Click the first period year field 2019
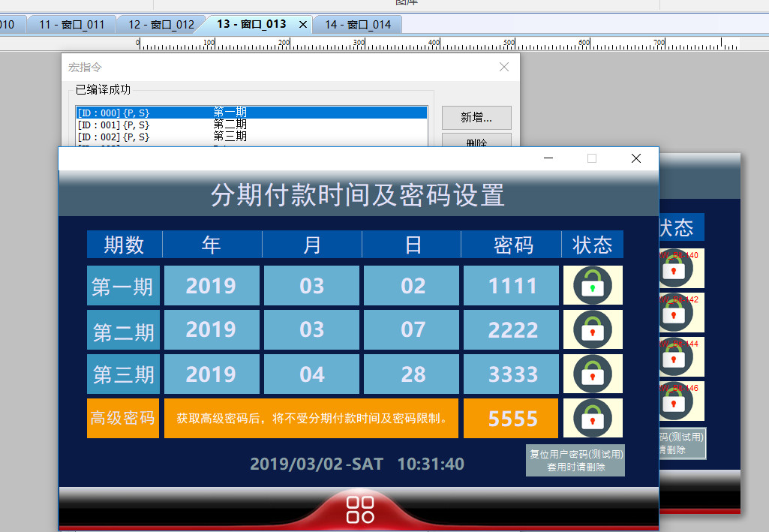This screenshot has width=769, height=532. click(x=211, y=286)
